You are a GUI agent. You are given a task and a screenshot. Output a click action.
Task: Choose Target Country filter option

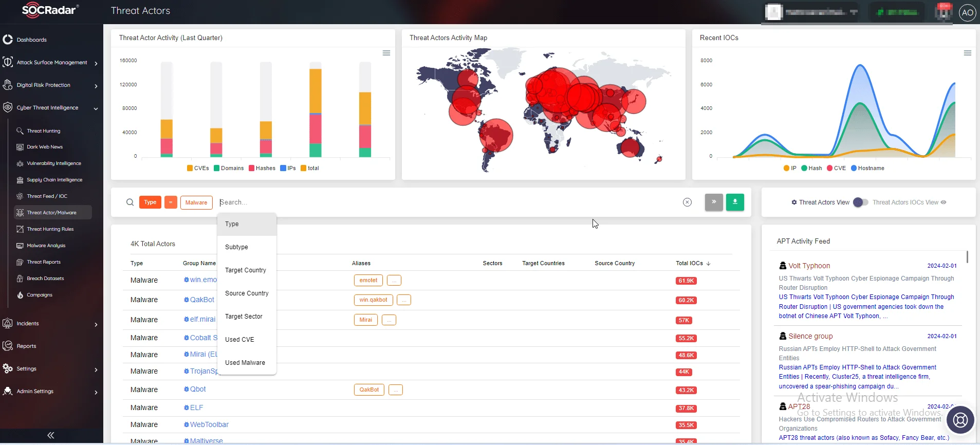tap(247, 270)
